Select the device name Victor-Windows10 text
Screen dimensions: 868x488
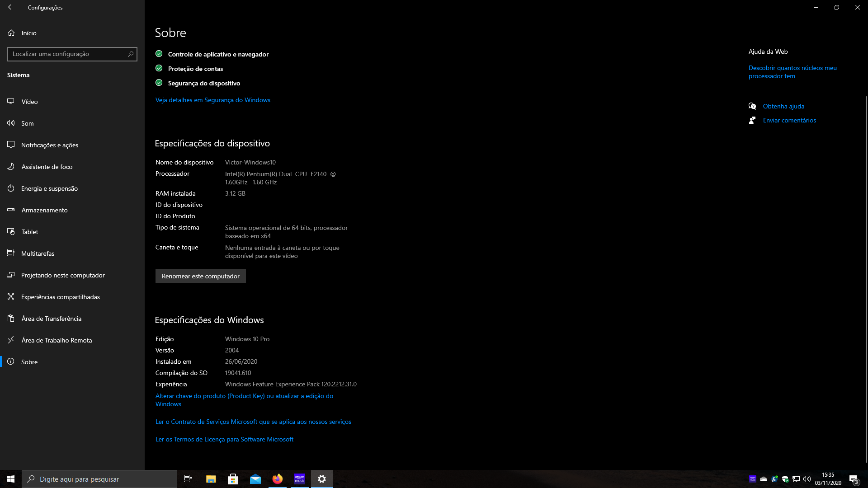coord(250,162)
